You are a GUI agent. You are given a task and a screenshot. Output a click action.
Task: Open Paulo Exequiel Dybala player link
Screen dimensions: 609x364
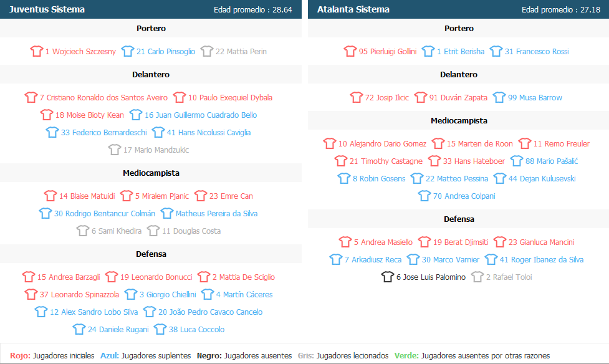pyautogui.click(x=230, y=97)
